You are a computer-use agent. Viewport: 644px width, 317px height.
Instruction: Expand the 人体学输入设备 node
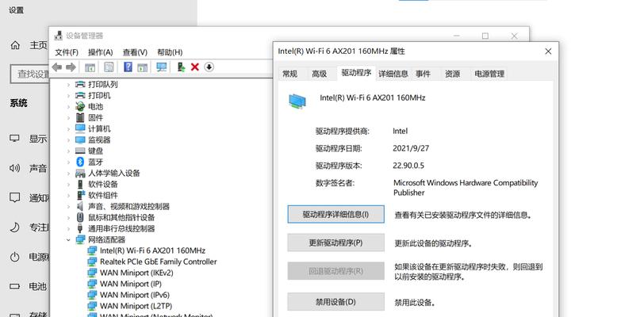click(x=68, y=174)
